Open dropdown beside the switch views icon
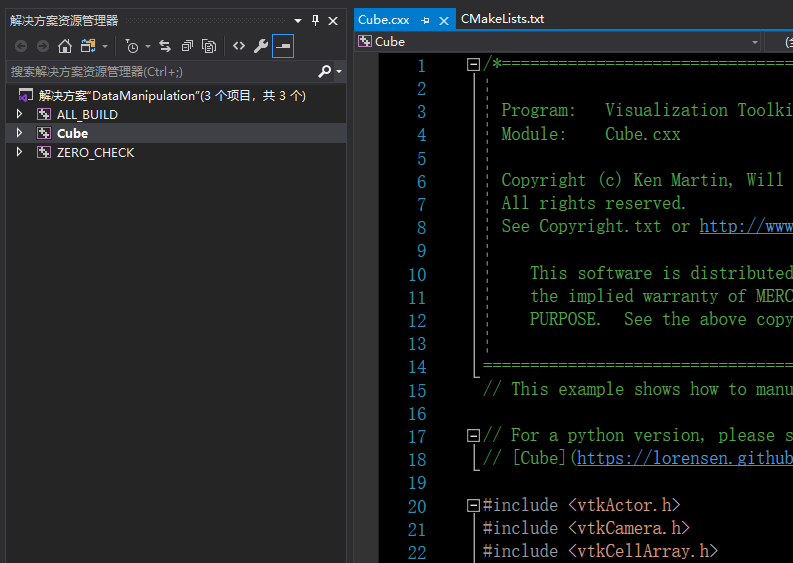This screenshot has height=563, width=793. 105,47
